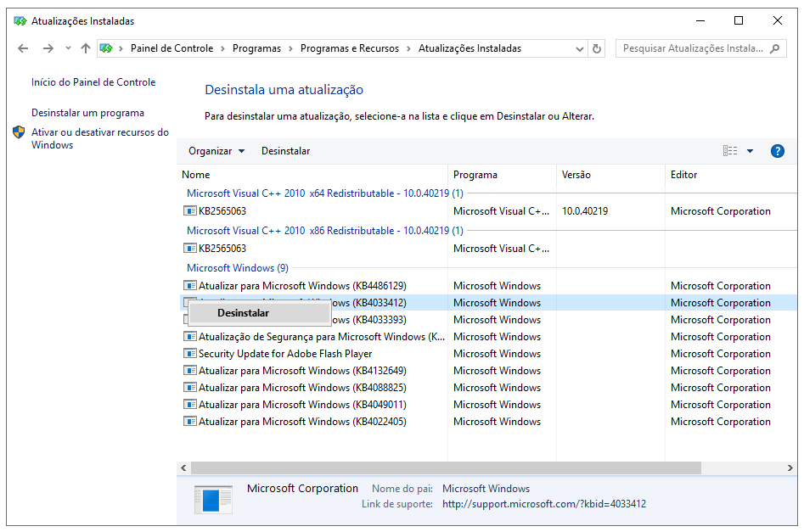Open the support.microsoft.com kbid link
This screenshot has height=532, width=804.
coord(543,504)
